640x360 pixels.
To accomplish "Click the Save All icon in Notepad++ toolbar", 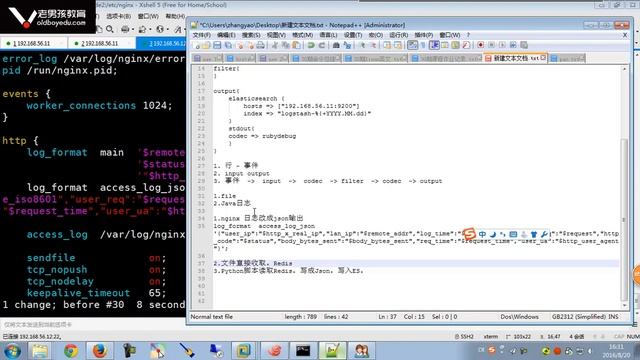I will pyautogui.click(x=228, y=45).
